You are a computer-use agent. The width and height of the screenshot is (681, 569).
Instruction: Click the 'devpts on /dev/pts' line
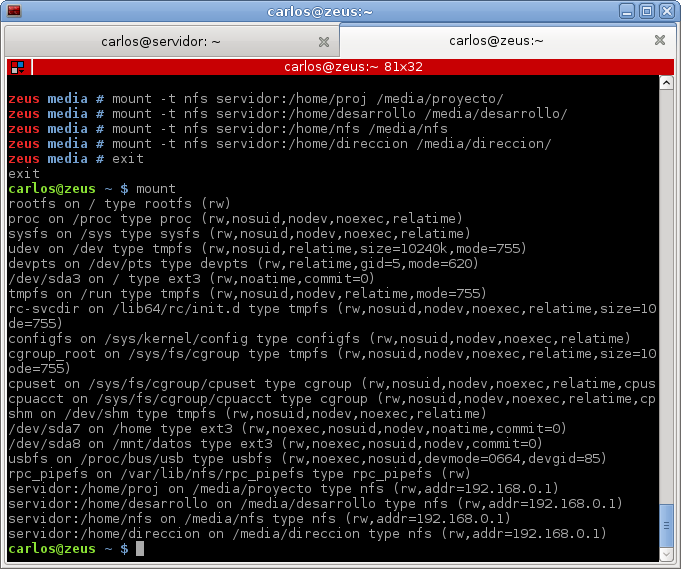(x=243, y=264)
